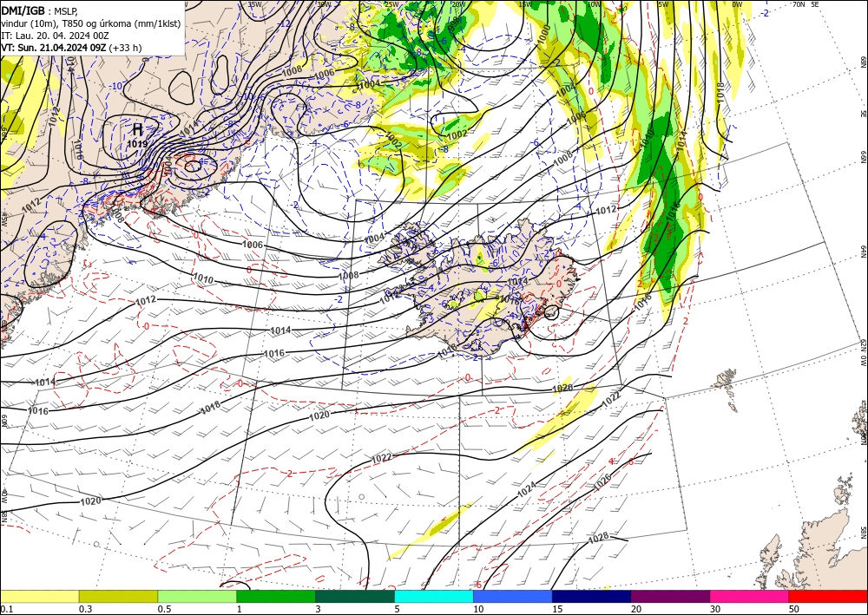This screenshot has height=615, width=868.
Task: Click the yellow 0.1–0.3 precipitation legend swatch
Action: point(39,596)
